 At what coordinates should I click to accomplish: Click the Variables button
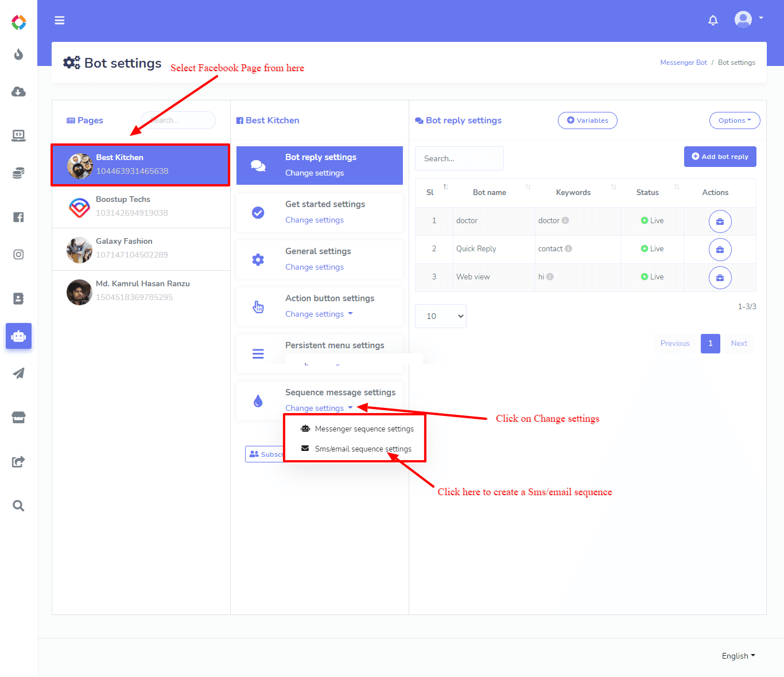tap(587, 120)
